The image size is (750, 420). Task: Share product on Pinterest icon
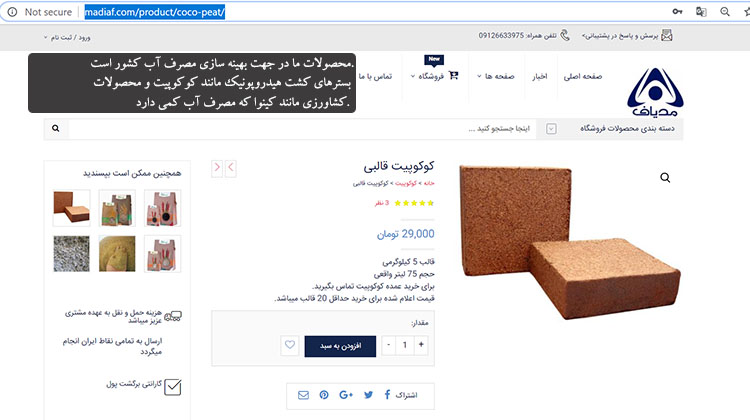[x=324, y=395]
